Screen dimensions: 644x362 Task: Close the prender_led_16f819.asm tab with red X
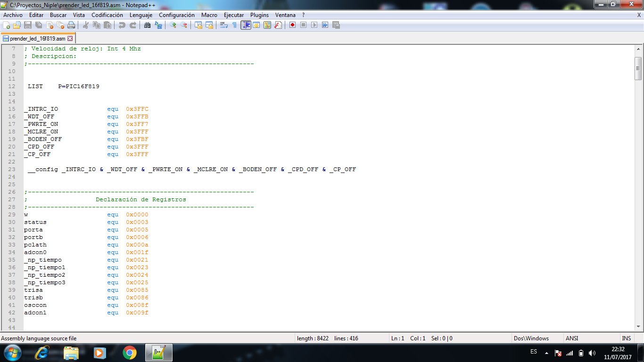[x=70, y=39]
